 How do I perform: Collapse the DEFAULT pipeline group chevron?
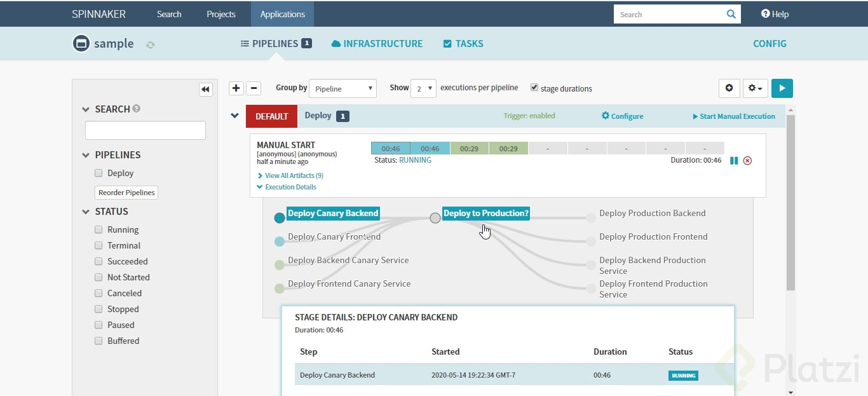235,116
